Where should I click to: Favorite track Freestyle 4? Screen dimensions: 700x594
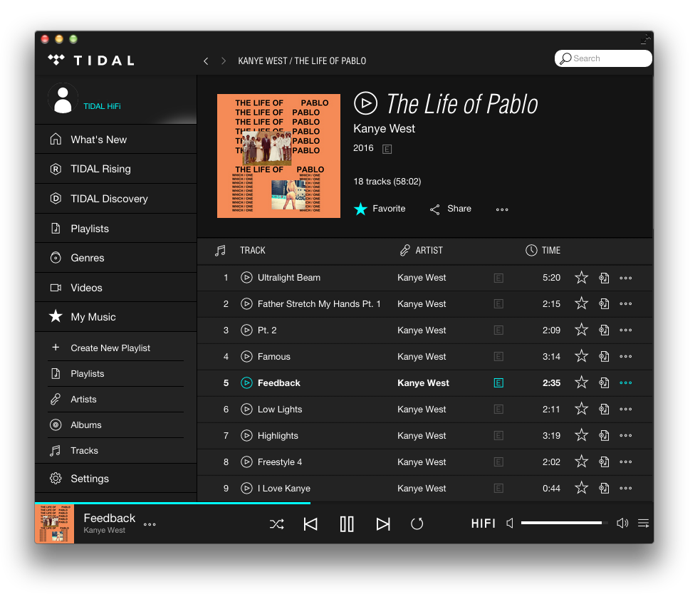pos(581,462)
